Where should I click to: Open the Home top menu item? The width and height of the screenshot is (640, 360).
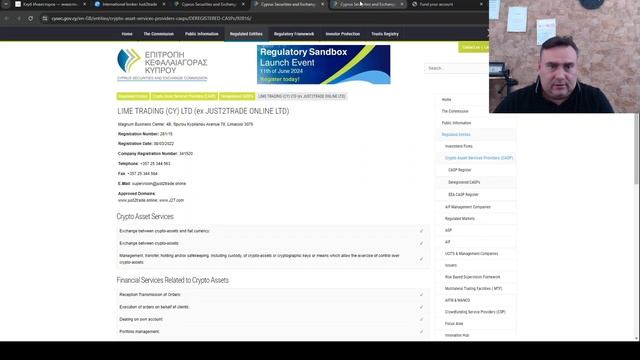coord(127,34)
